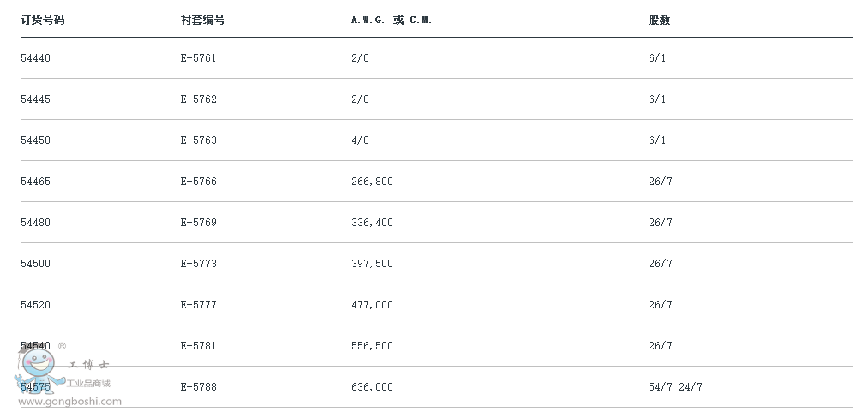This screenshot has width=868, height=418.
Task: Click the 266,800 value cell
Action: coord(372,181)
